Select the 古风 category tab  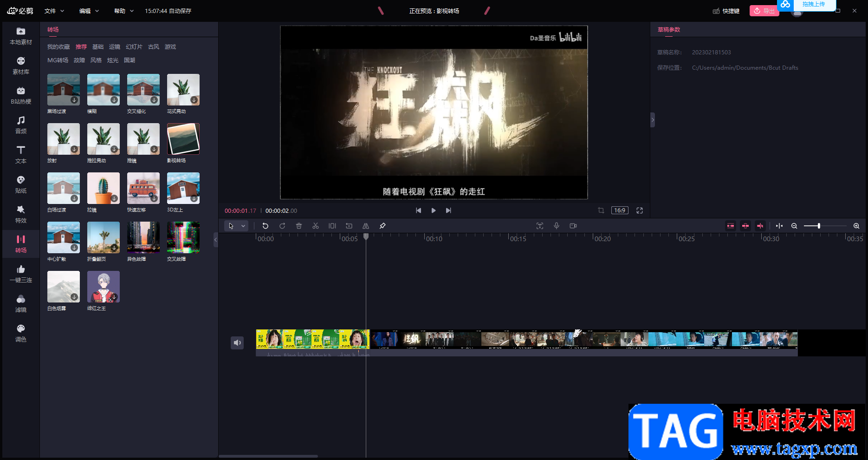[154, 47]
